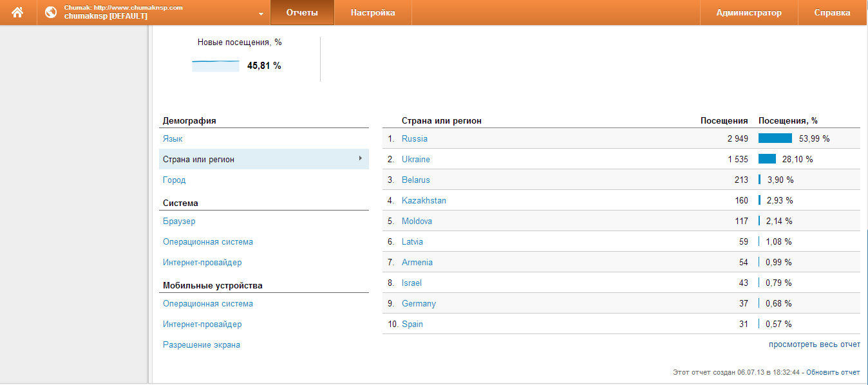Click the Ukraine visits percentage bar
The image size is (868, 385).
pos(767,159)
